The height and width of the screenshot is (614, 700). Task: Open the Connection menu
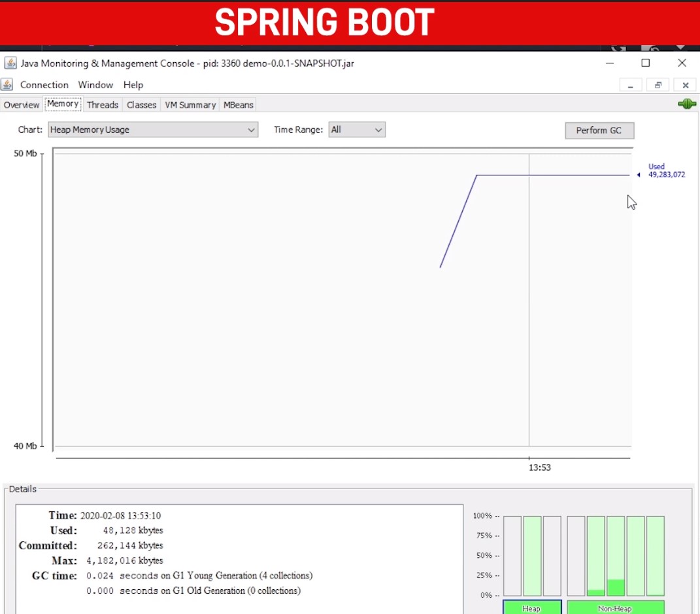[44, 85]
